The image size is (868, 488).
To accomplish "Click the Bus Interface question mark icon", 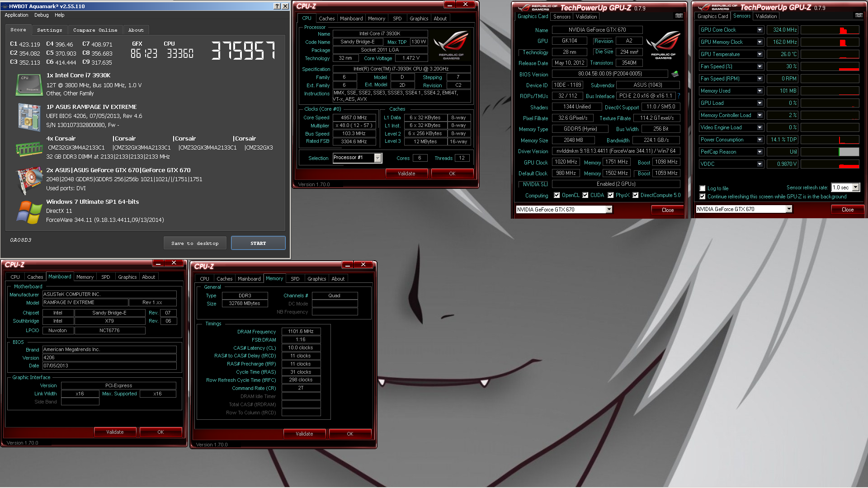I will coord(679,96).
